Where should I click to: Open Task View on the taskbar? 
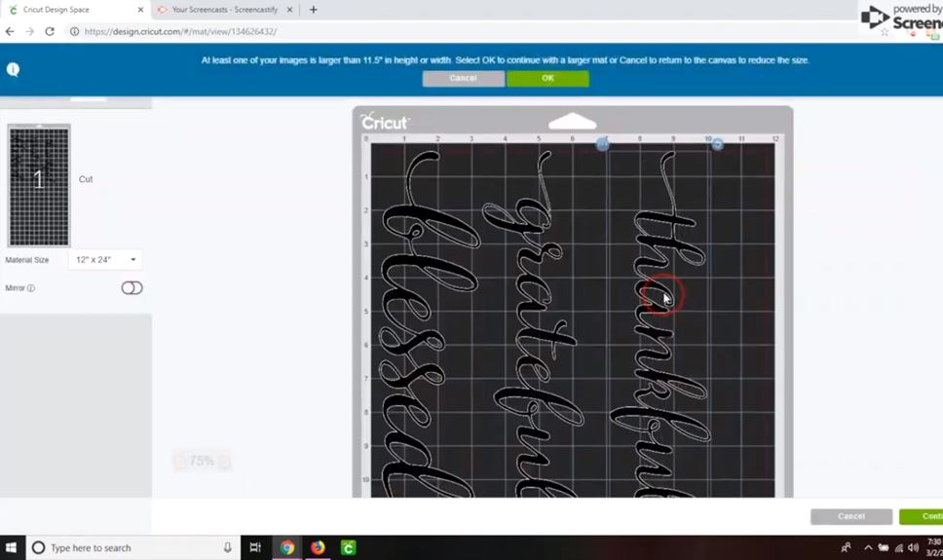coord(255,547)
